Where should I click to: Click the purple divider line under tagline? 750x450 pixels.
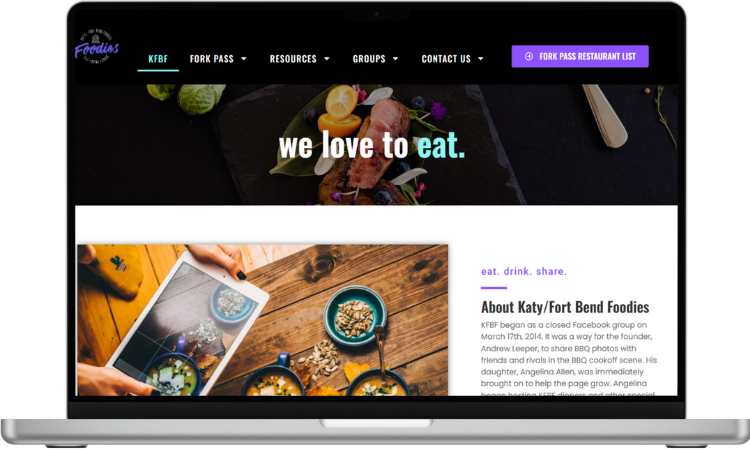[494, 288]
